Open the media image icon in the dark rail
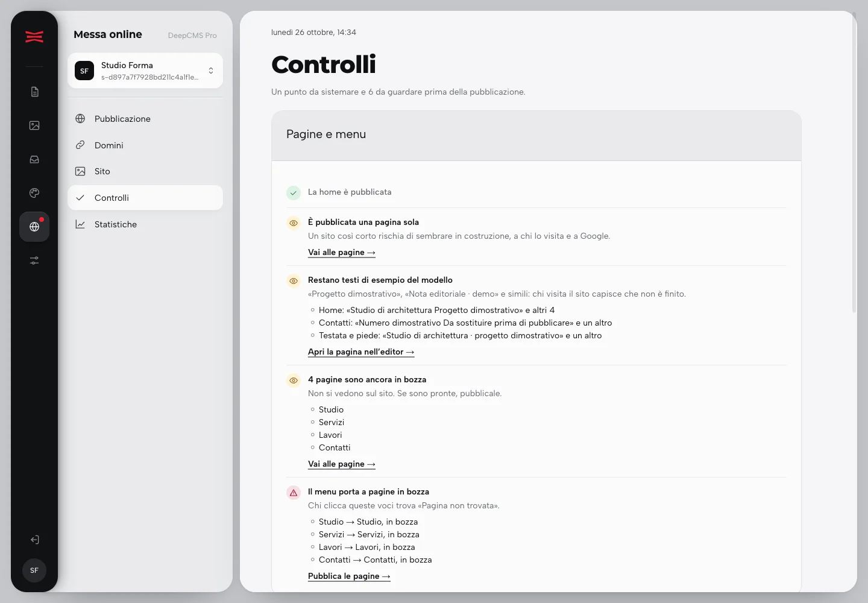The width and height of the screenshot is (868, 603). coord(34,125)
